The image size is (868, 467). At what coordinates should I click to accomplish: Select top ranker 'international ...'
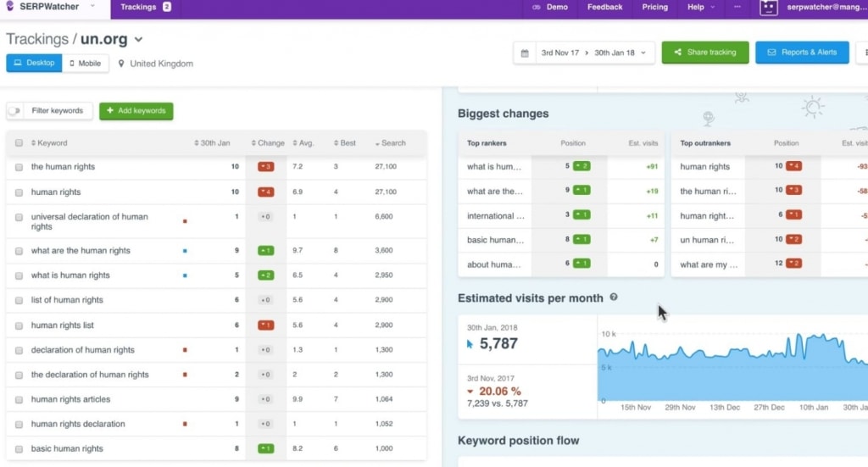click(495, 216)
